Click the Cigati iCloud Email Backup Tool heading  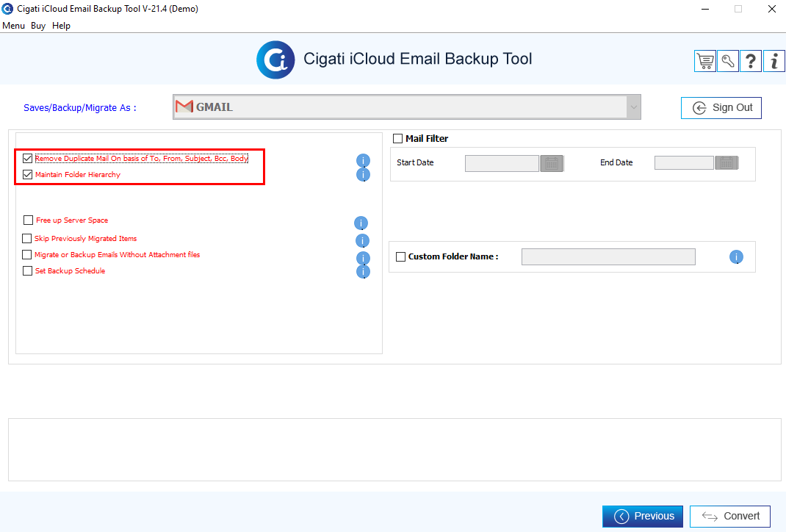(x=417, y=60)
